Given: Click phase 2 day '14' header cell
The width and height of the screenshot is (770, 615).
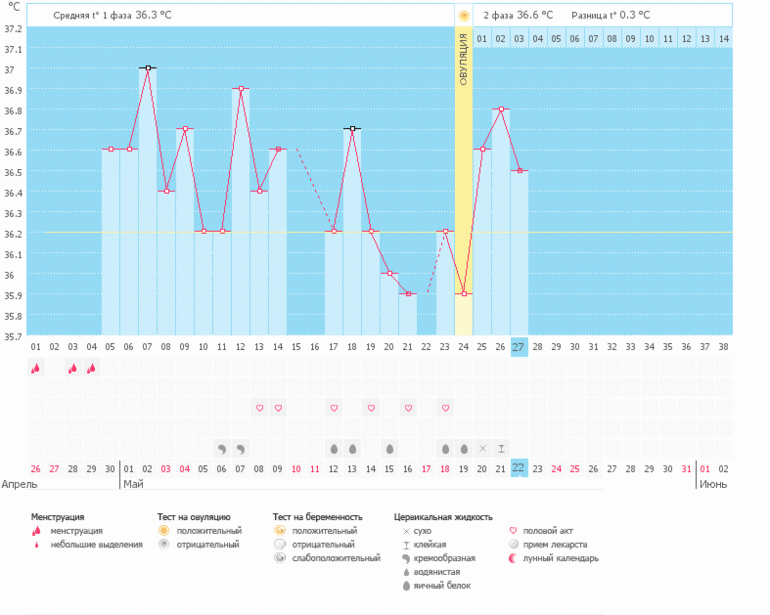Looking at the screenshot, I should pyautogui.click(x=723, y=39).
